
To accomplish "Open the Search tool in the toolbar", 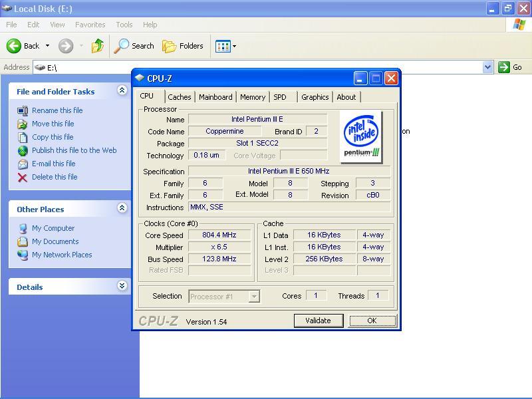I will click(134, 46).
